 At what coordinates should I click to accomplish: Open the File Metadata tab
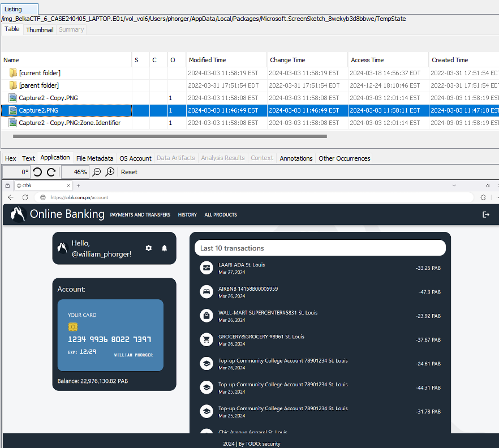click(95, 158)
